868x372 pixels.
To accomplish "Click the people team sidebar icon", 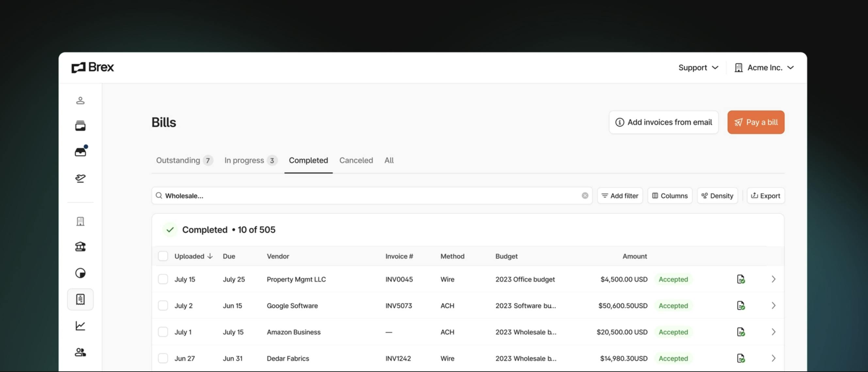I will tap(80, 352).
